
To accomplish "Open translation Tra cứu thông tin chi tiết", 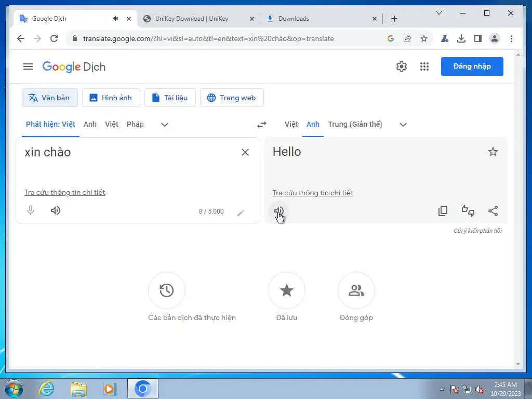I will click(x=313, y=193).
